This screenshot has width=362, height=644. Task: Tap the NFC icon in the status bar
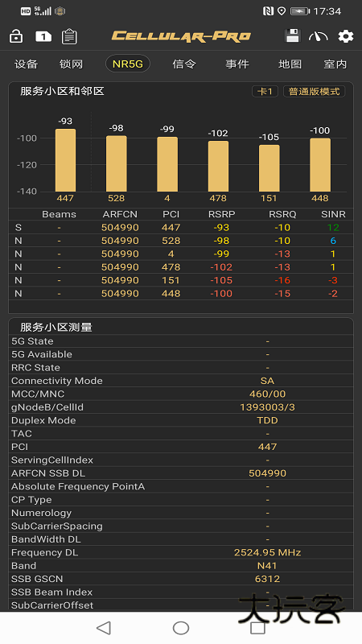click(268, 11)
